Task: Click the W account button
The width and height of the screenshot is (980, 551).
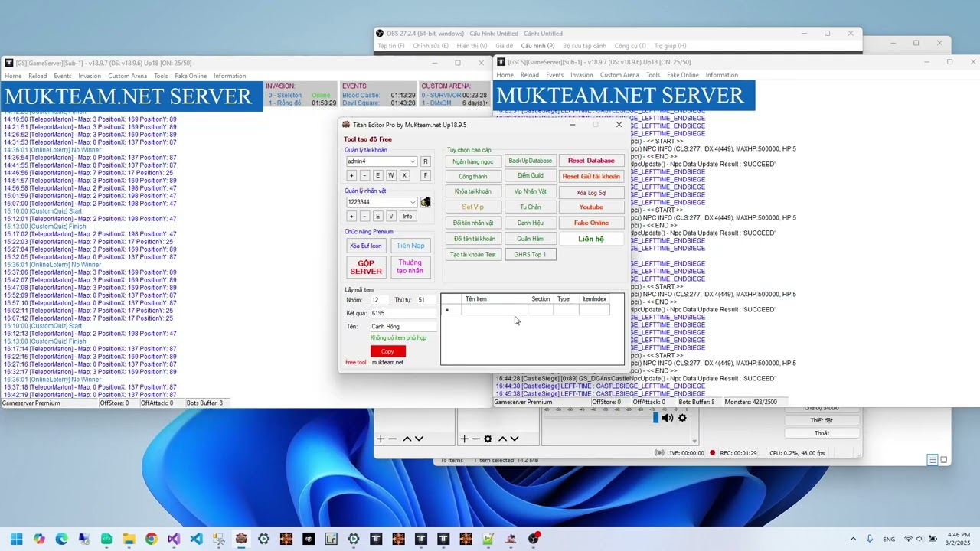Action: tap(390, 175)
